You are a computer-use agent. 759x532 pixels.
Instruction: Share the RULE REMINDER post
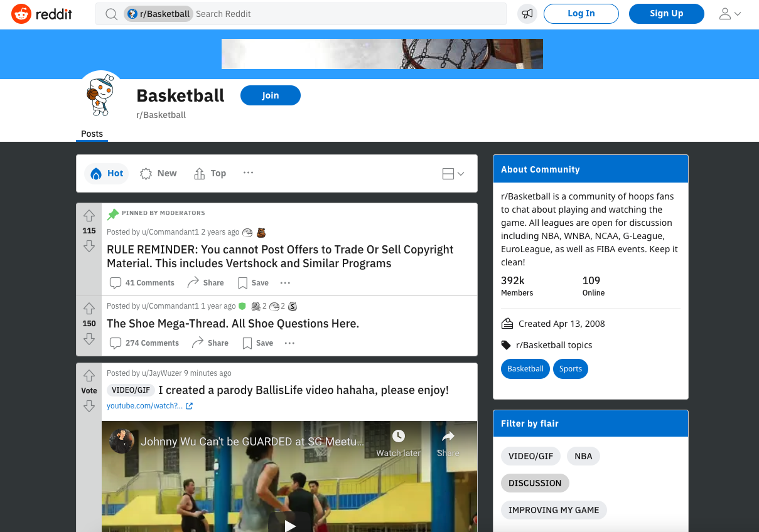[206, 283]
